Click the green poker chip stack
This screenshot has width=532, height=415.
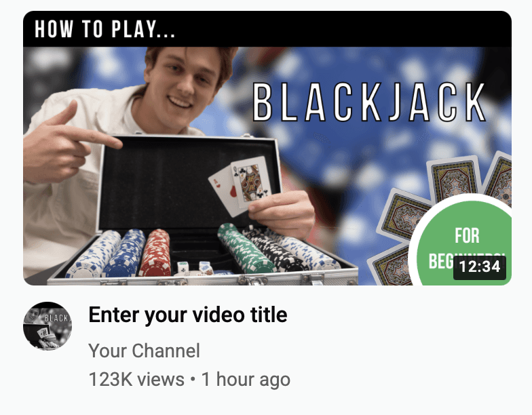click(246, 248)
